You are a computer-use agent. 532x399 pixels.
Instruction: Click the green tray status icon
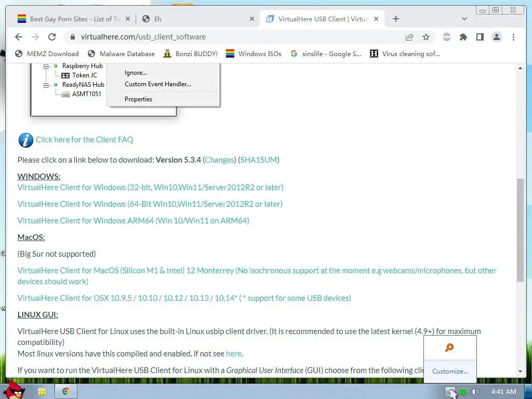pyautogui.click(x=463, y=392)
